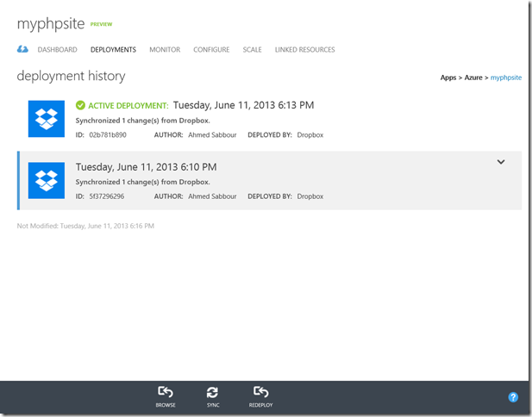Click the PREVIEW badge

pos(101,24)
